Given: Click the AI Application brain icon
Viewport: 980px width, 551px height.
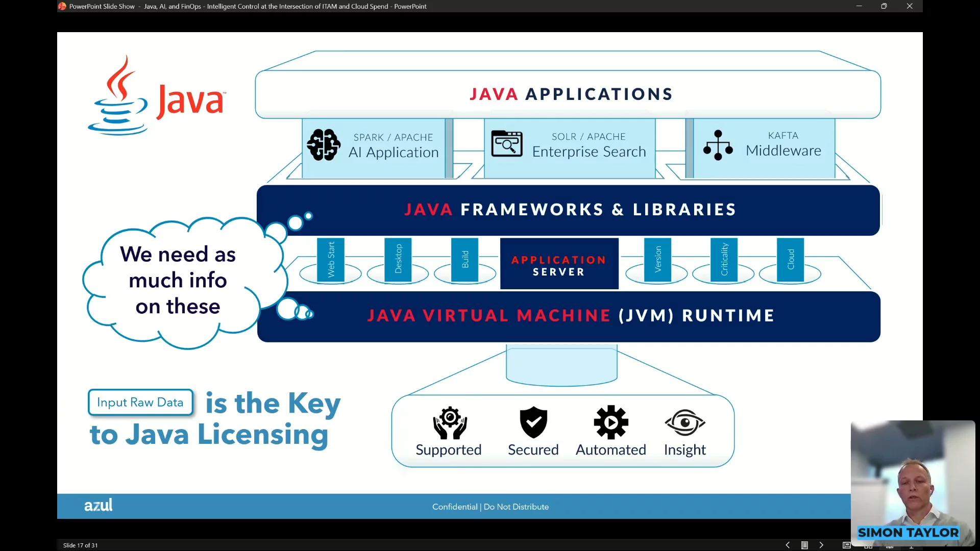Looking at the screenshot, I should (324, 145).
